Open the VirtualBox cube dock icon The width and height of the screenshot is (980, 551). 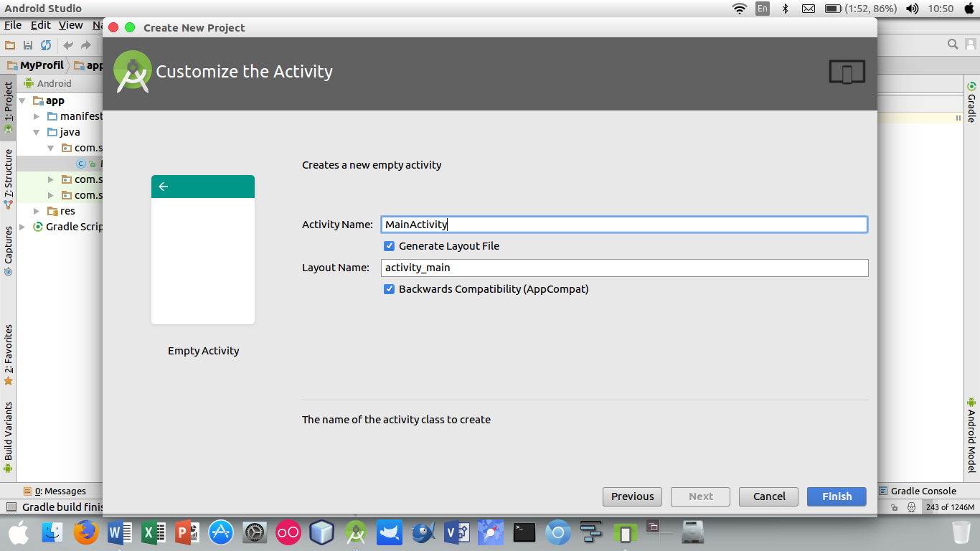tap(322, 532)
